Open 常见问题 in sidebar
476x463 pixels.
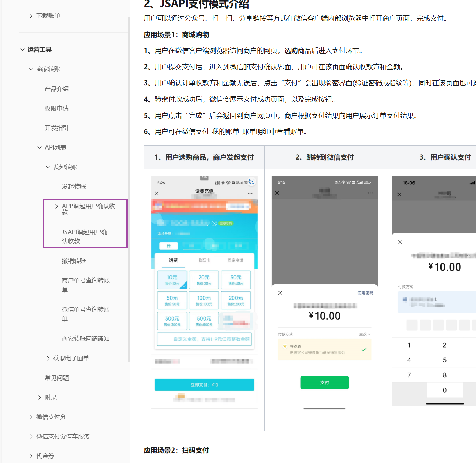pyautogui.click(x=56, y=378)
